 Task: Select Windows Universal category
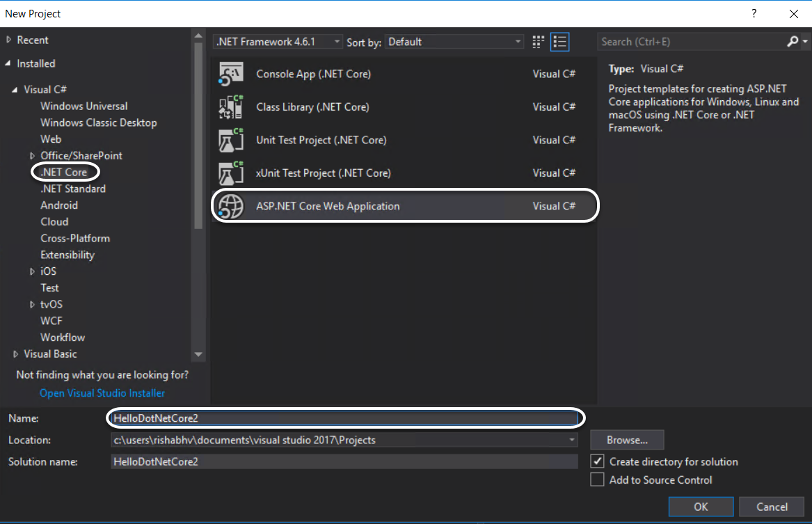84,106
